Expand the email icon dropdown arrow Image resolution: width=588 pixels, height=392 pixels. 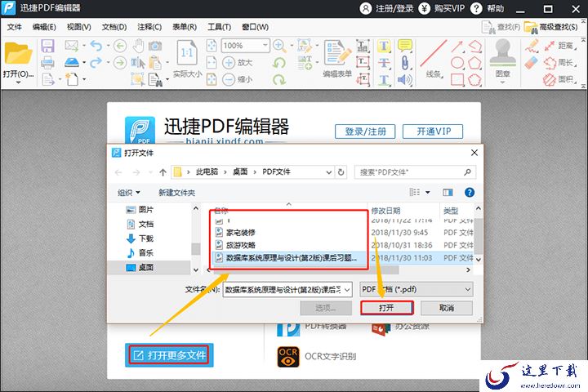(83, 46)
